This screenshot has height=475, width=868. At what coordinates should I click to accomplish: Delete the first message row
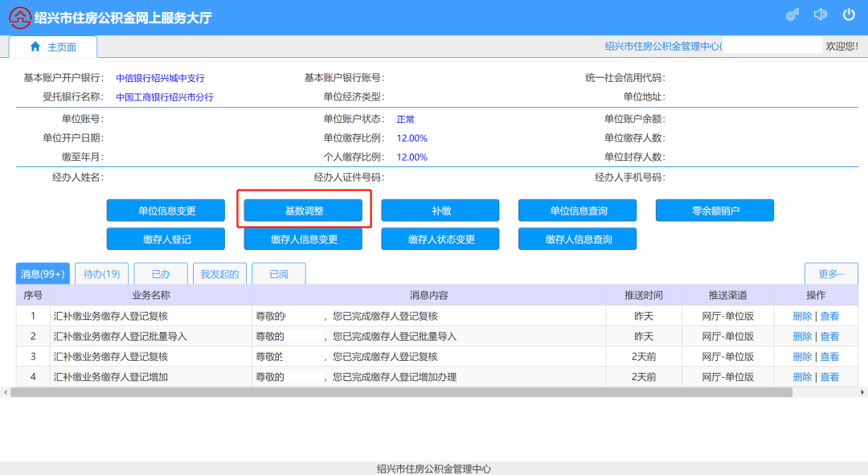coord(802,317)
